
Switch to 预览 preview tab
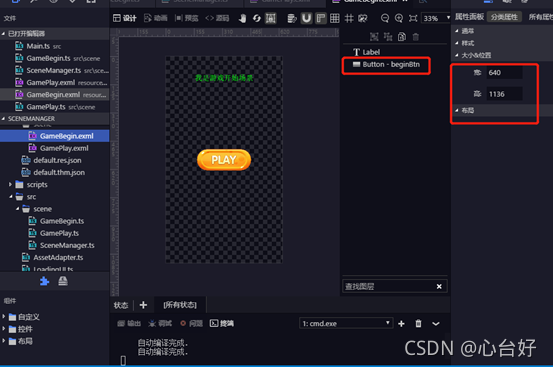click(x=187, y=18)
